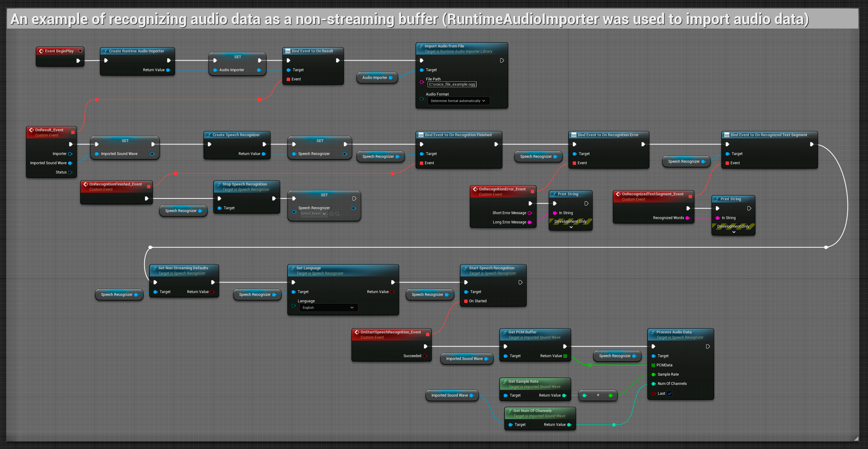The image size is (868, 449).
Task: Click the use-selected-asset arrow icon beside Select Asset
Action: point(332,214)
